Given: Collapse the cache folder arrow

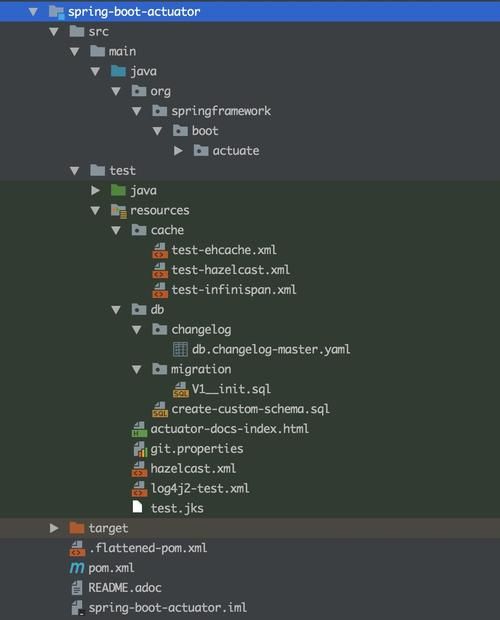Looking at the screenshot, I should (116, 230).
